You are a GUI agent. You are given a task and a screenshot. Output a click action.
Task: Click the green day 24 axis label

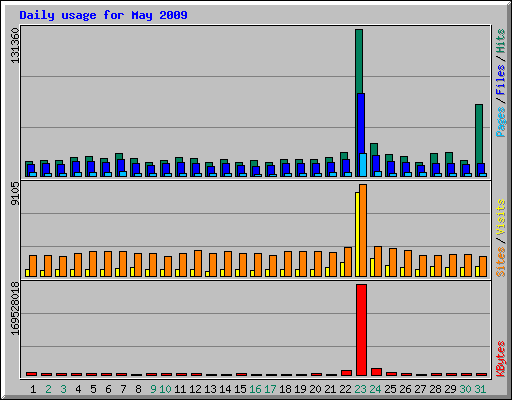375,389
